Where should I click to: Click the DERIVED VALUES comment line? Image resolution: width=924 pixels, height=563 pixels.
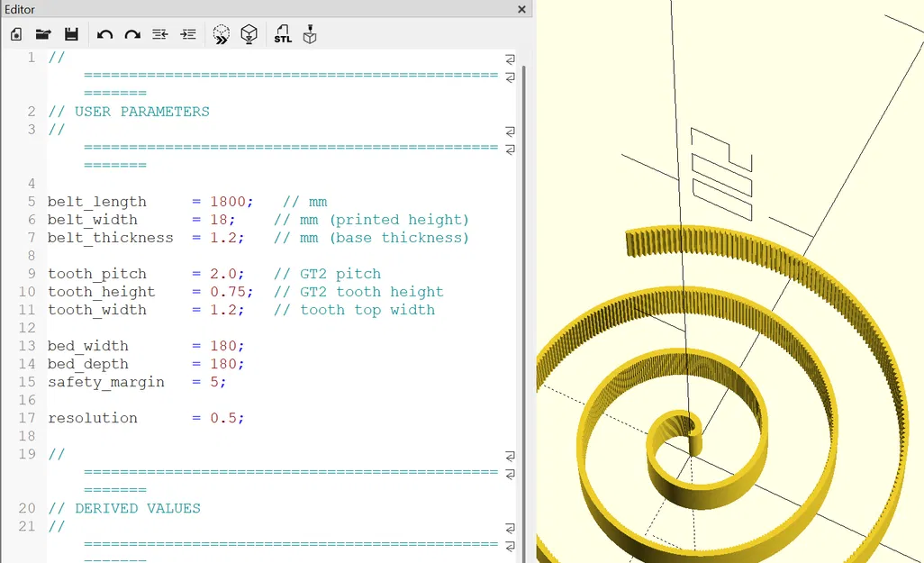click(x=124, y=508)
